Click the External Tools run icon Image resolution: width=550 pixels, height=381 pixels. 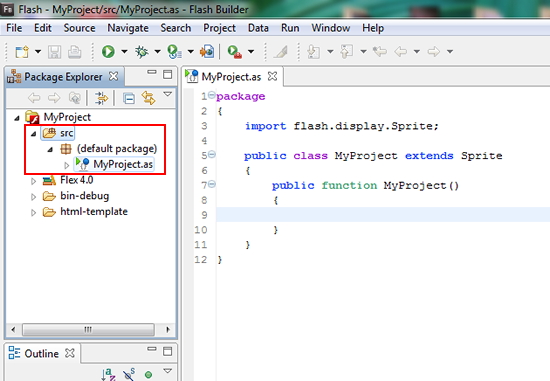tap(235, 52)
